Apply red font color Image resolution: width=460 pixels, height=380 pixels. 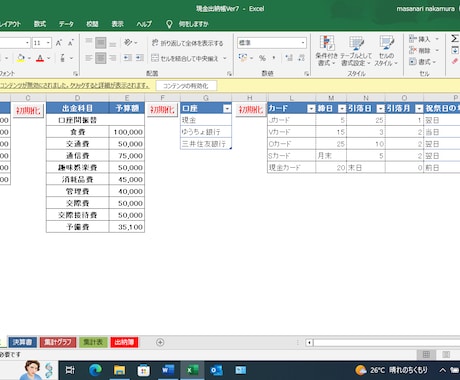[40, 58]
